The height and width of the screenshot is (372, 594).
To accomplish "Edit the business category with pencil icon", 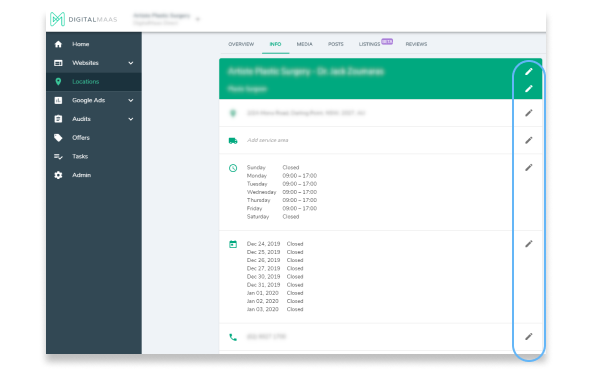I will click(528, 89).
